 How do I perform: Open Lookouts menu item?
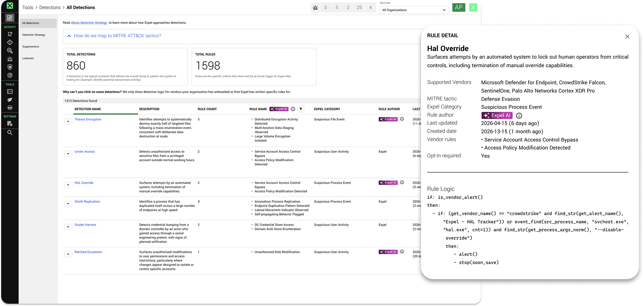[28, 58]
